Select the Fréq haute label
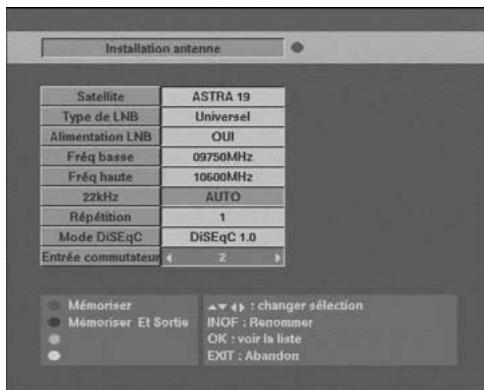Screen dimensions: 484x390 click(x=100, y=177)
